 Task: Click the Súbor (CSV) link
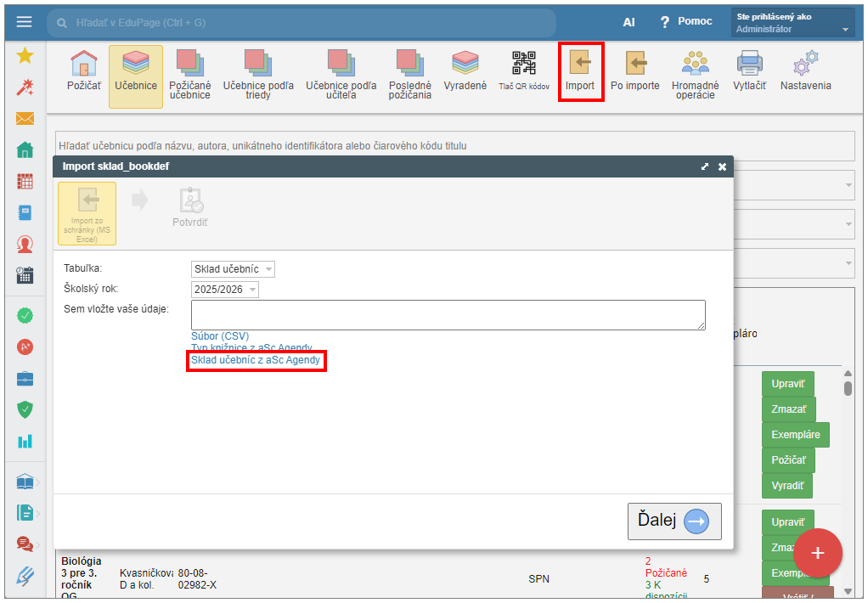point(220,336)
